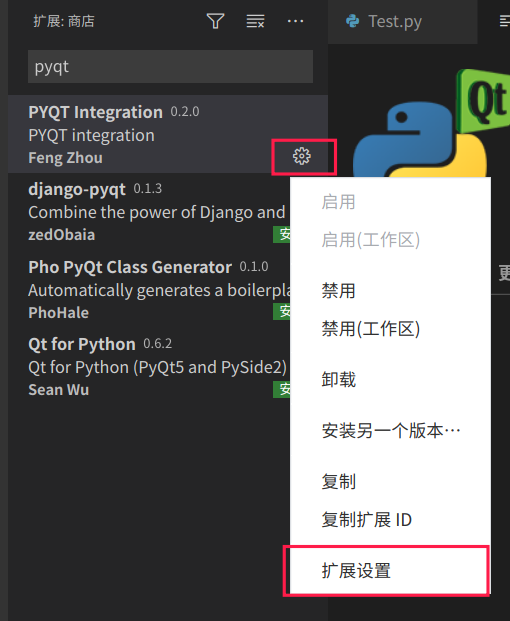Viewport: 510px width, 621px height.
Task: Click install button for django-pyqt
Action: [282, 234]
